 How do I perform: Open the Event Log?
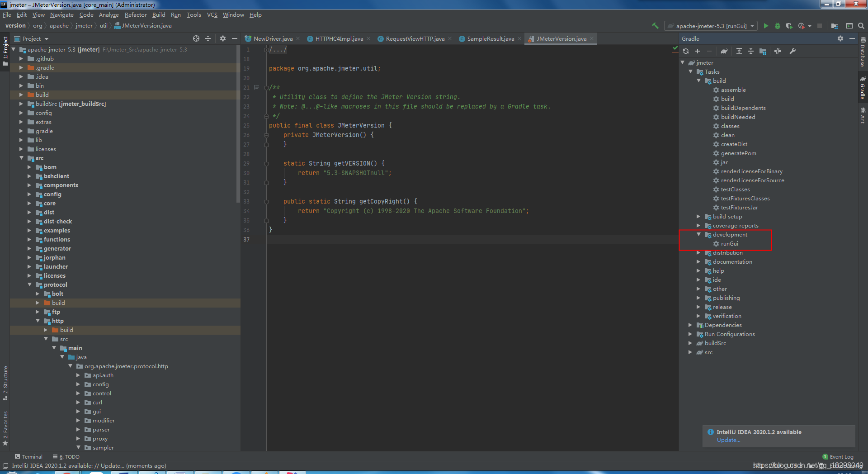point(838,457)
